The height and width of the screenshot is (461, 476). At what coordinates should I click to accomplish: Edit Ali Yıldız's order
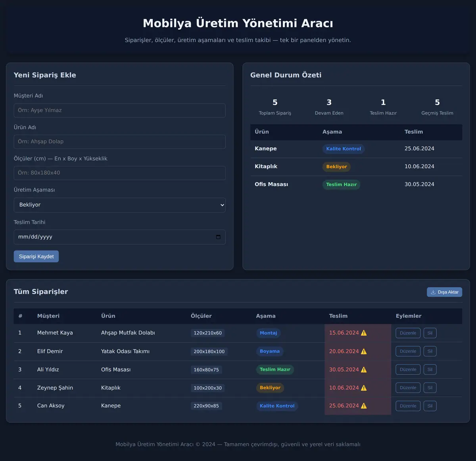pos(408,369)
